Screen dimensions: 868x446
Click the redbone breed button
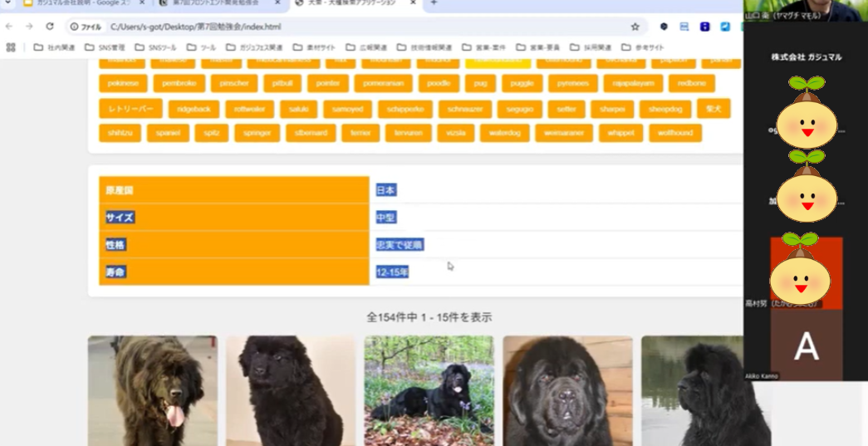[x=691, y=84]
